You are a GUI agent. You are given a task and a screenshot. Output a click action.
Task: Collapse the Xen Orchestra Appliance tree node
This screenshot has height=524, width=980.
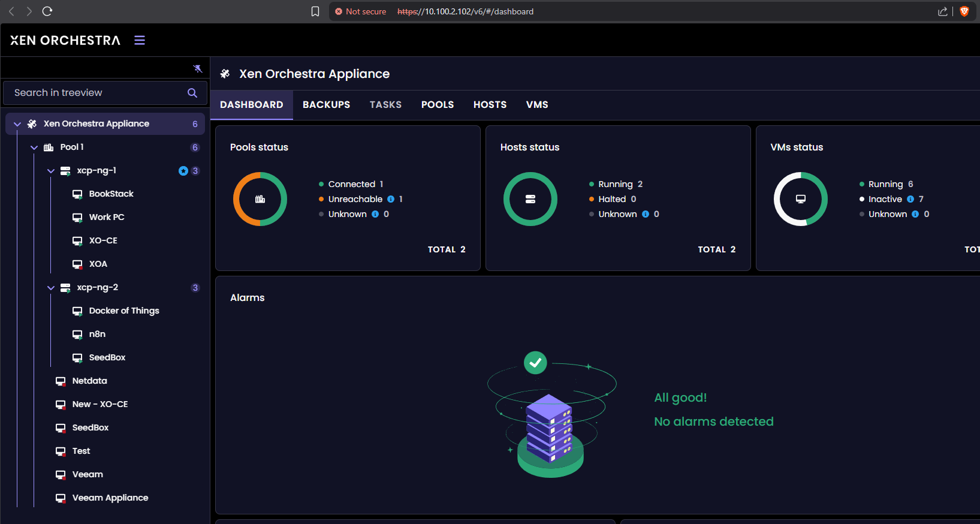pyautogui.click(x=17, y=124)
